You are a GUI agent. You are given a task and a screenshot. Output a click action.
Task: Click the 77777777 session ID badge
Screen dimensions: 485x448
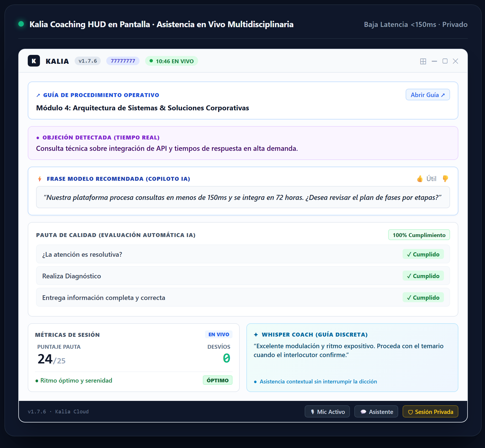pos(123,61)
